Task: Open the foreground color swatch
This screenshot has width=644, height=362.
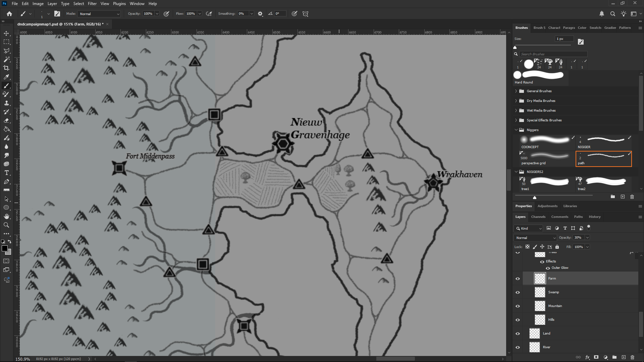Action: [x=4, y=248]
